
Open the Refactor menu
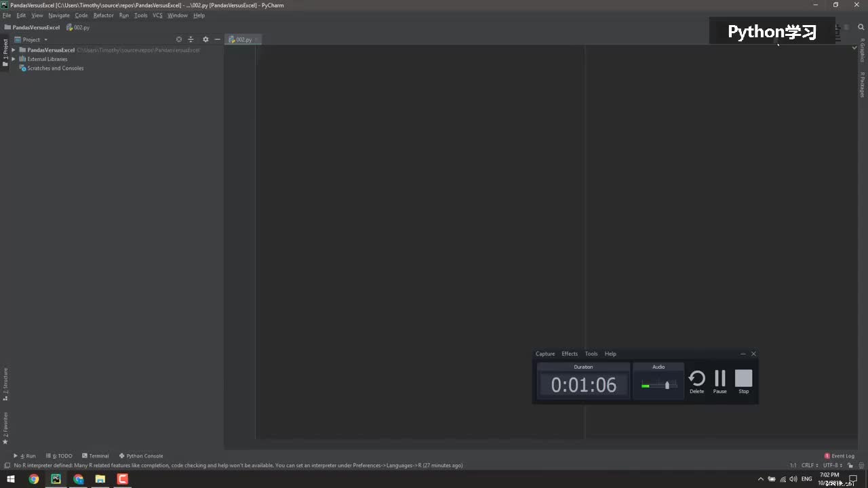click(x=103, y=15)
